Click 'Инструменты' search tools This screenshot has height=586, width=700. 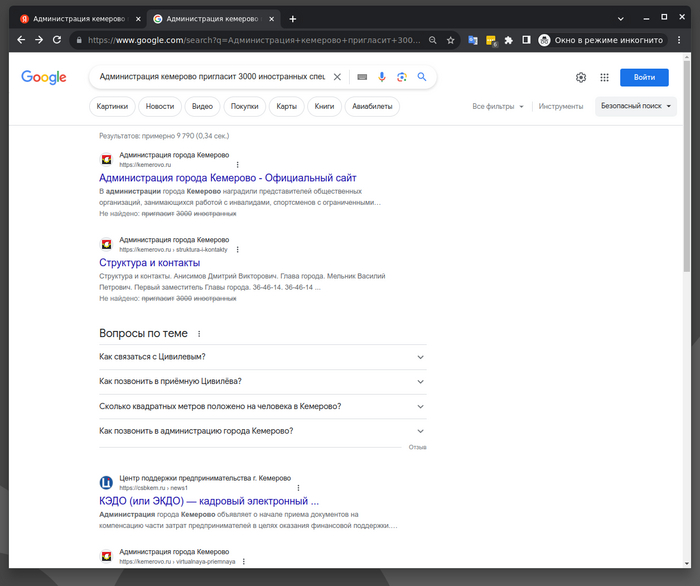click(x=560, y=106)
